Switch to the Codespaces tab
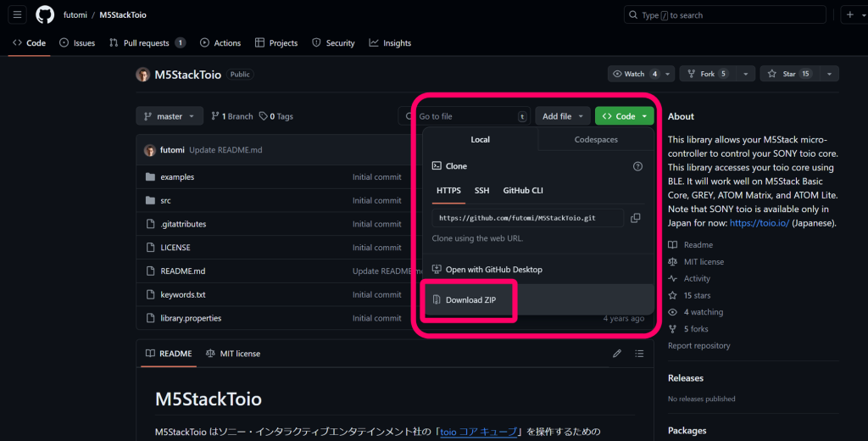Screen dimensions: 868x441 [596, 140]
